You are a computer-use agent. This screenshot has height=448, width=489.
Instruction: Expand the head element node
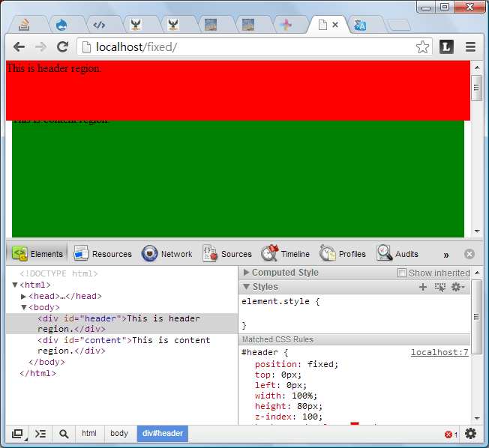tap(24, 297)
